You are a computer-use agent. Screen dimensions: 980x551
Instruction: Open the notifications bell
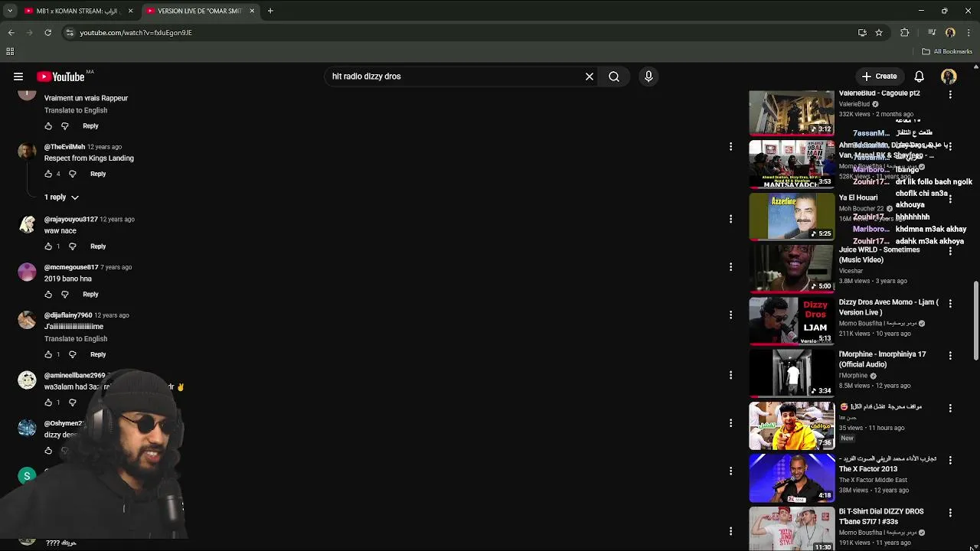click(x=919, y=77)
